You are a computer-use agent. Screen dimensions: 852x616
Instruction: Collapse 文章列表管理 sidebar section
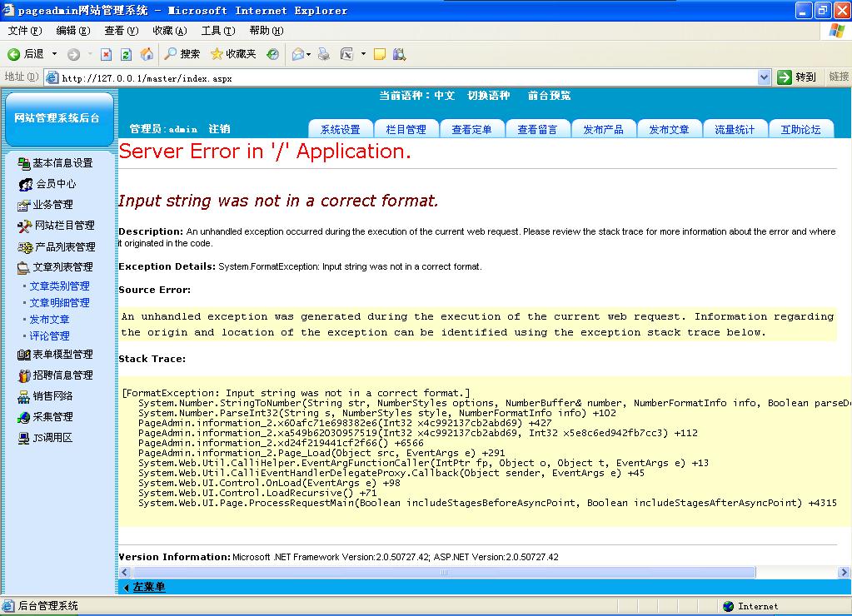point(62,267)
